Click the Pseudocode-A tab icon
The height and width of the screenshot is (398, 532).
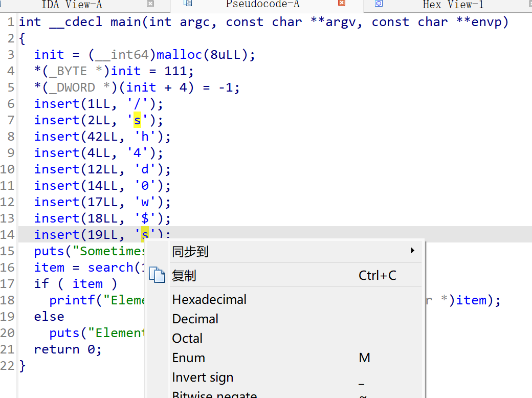(188, 4)
